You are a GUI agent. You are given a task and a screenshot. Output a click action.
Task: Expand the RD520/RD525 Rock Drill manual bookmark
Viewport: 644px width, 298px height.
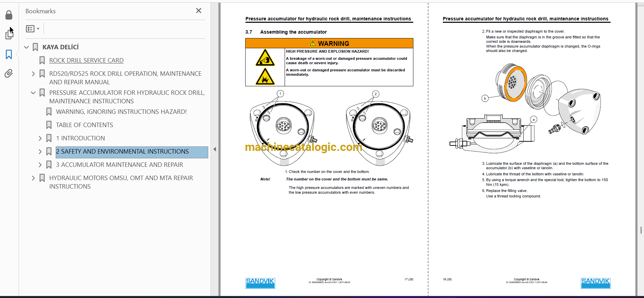(x=33, y=74)
